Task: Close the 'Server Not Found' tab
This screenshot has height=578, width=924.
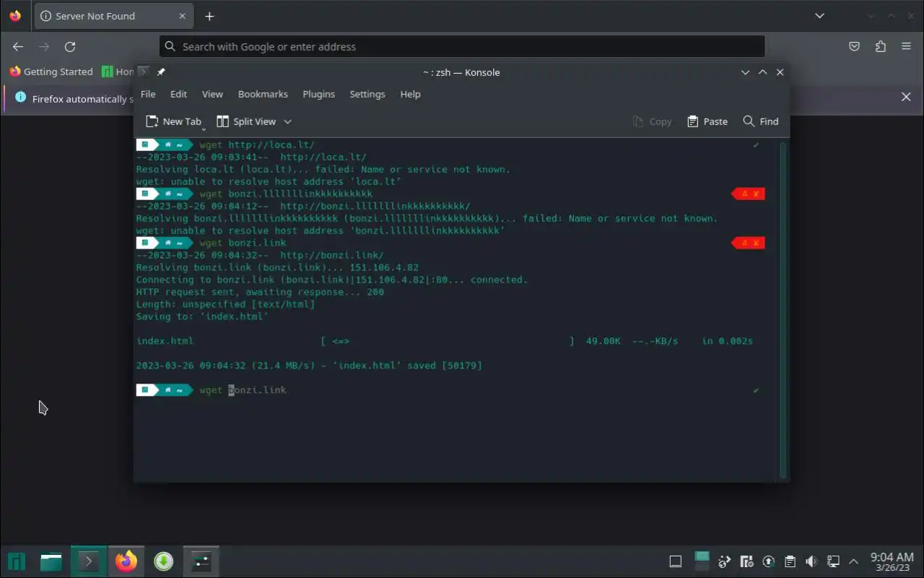Action: 182,16
